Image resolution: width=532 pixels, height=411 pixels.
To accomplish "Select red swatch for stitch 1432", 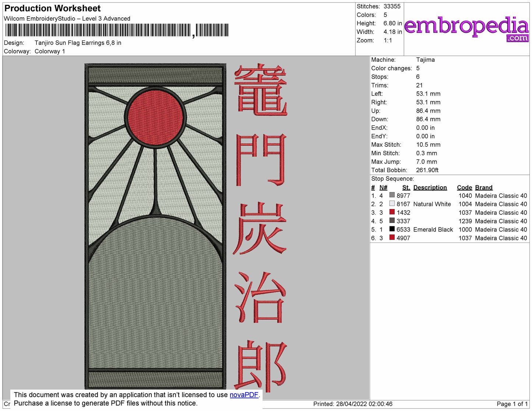I will (x=392, y=212).
